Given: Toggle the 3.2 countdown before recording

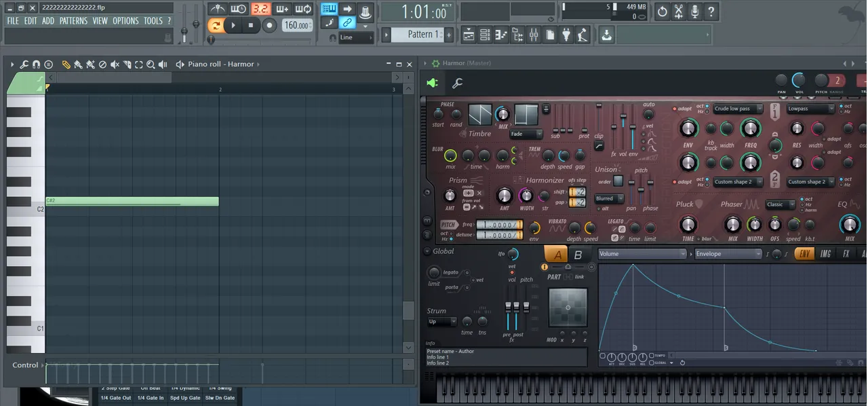Looking at the screenshot, I should (260, 10).
